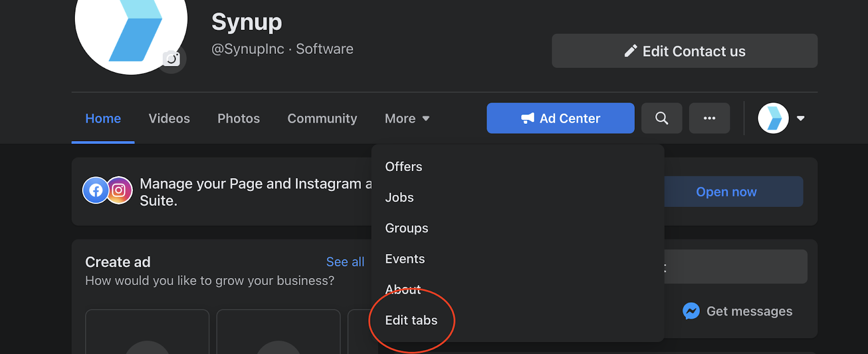Open the Ad Center button
The height and width of the screenshot is (354, 868).
click(560, 118)
